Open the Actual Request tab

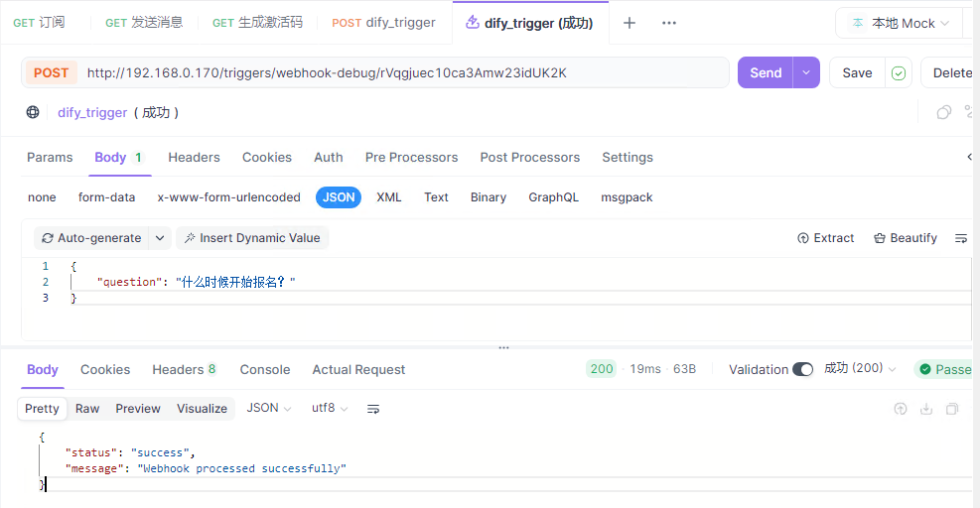[358, 370]
